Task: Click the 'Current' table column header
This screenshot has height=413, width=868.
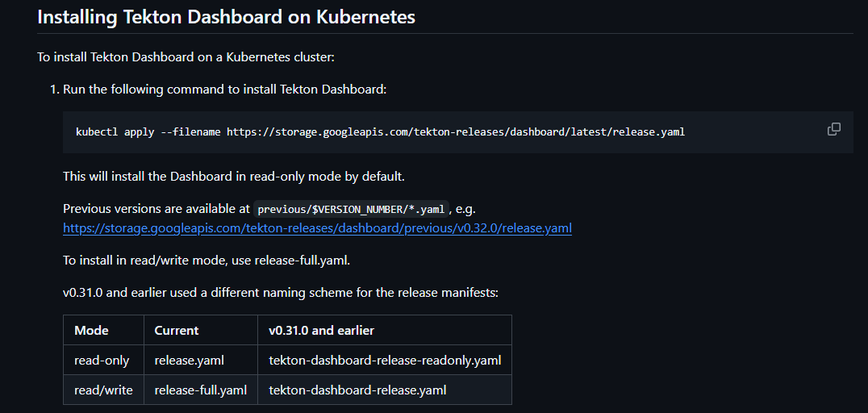Action: 201,331
